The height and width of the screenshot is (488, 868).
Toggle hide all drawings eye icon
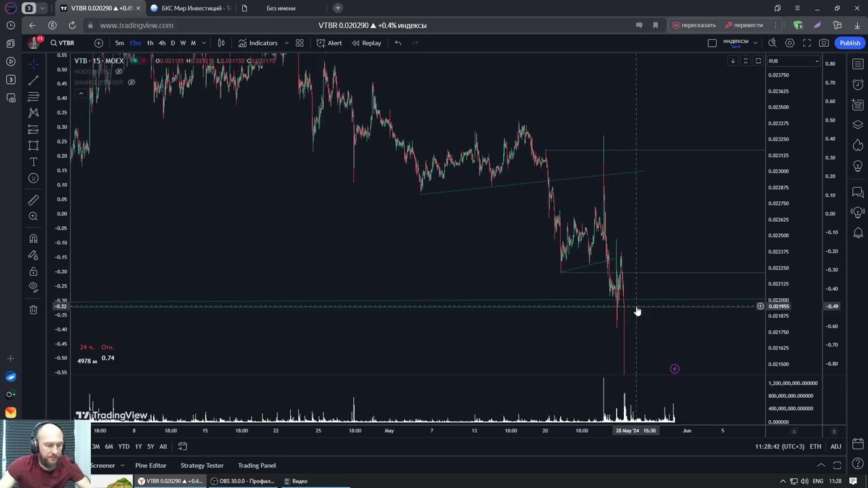tap(33, 287)
